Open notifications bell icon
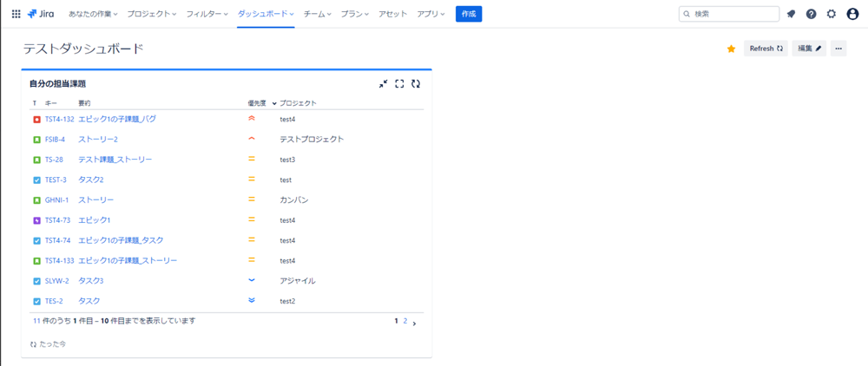 (791, 14)
